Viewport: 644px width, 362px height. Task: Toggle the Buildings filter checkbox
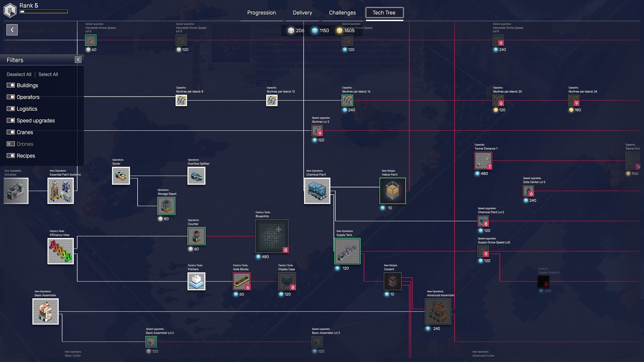pos(10,85)
